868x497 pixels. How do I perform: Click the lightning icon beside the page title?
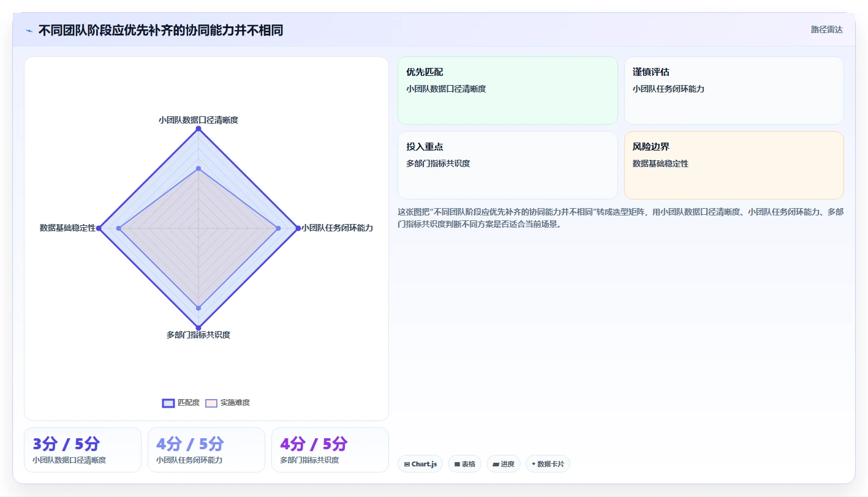click(29, 31)
